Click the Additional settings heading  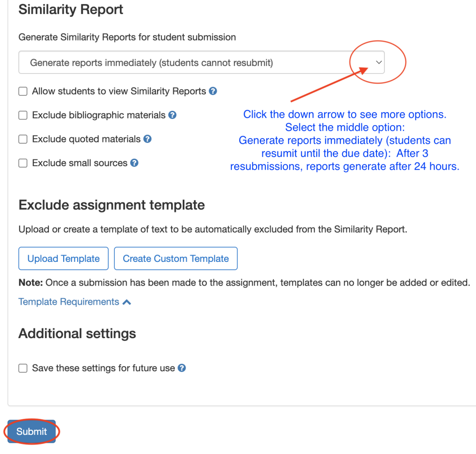click(77, 334)
